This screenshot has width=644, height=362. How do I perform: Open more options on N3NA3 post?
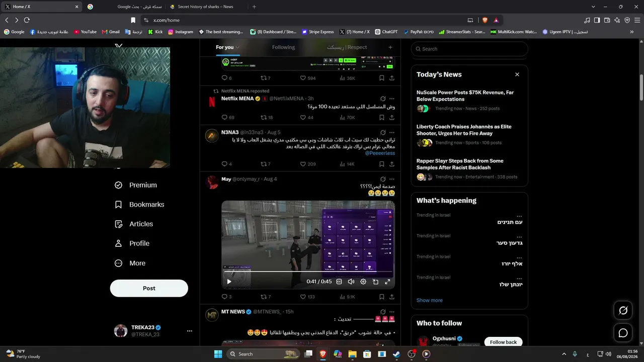392,132
